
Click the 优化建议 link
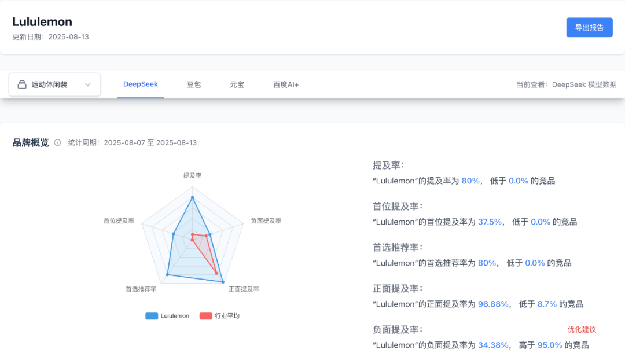[582, 329]
